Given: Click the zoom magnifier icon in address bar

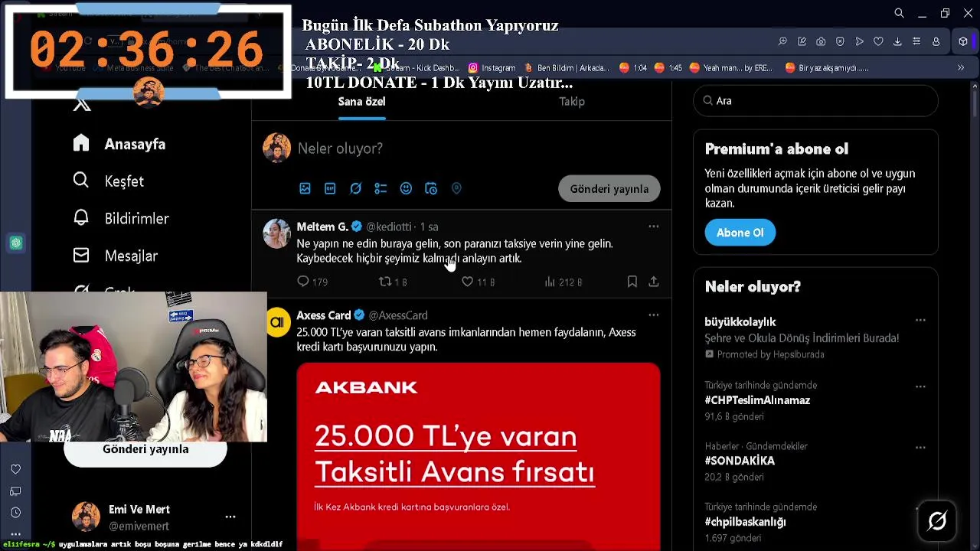Looking at the screenshot, I should [x=782, y=41].
